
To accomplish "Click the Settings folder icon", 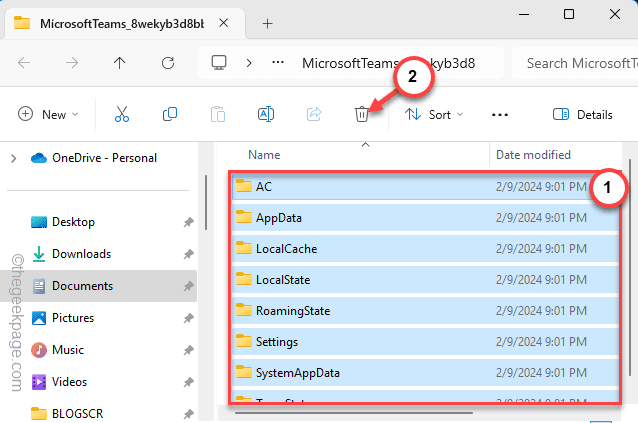I will tap(244, 341).
